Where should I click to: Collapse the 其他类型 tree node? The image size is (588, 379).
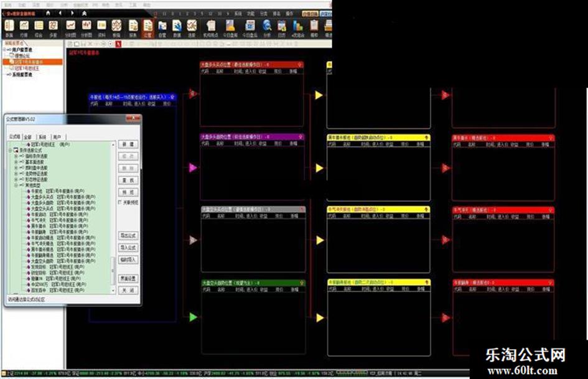click(16, 185)
